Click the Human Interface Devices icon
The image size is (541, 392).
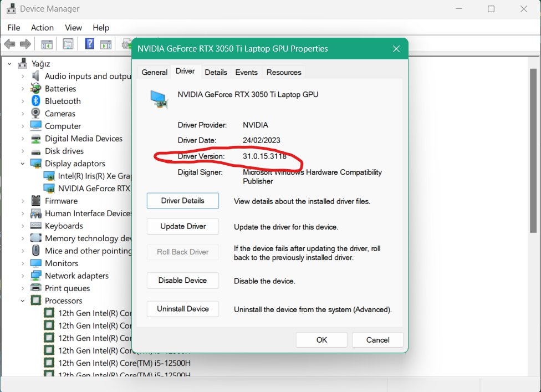click(35, 213)
